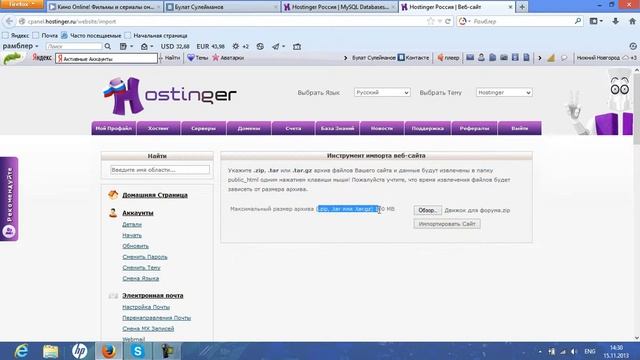Click the Hostinger logo
This screenshot has height=360, width=640.
[170, 96]
